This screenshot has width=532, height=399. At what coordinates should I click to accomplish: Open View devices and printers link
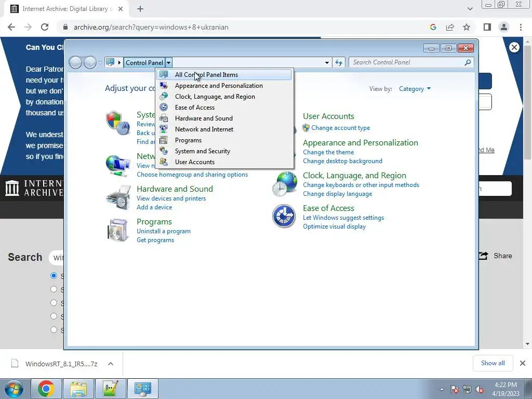coord(171,198)
